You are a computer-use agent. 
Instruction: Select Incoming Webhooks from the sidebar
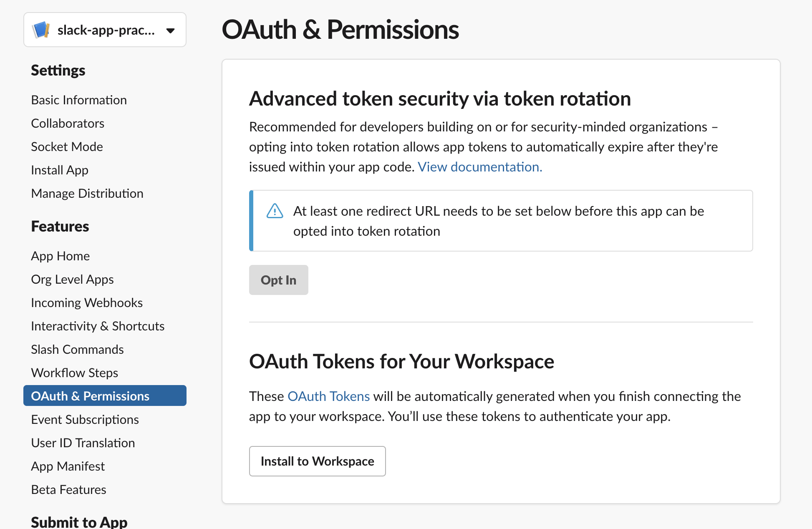86,302
